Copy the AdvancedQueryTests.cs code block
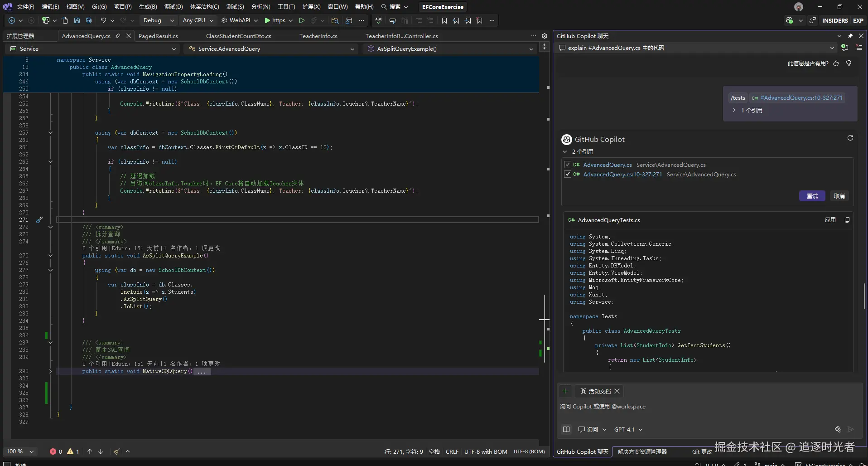Screen dimensions: 868x466 coord(847,220)
